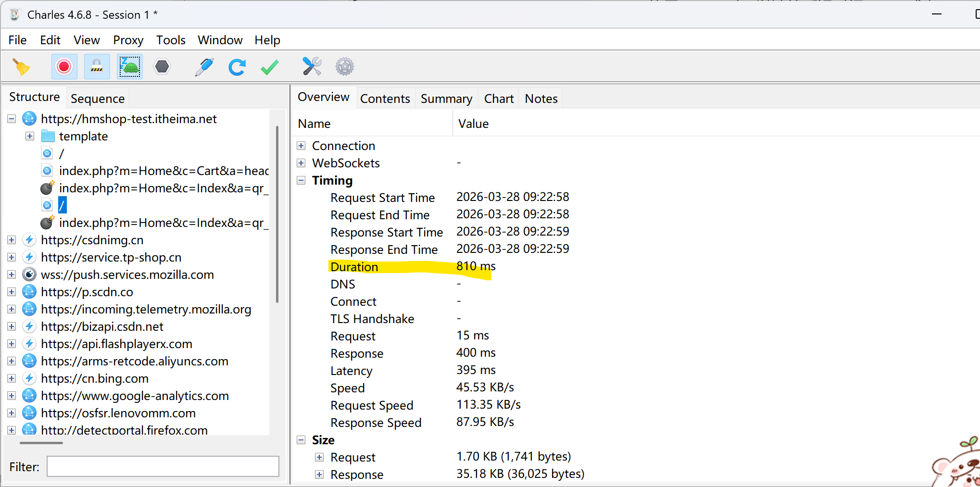Validate the selection with the green checkmark
Screen dimensions: 980x487
269,67
